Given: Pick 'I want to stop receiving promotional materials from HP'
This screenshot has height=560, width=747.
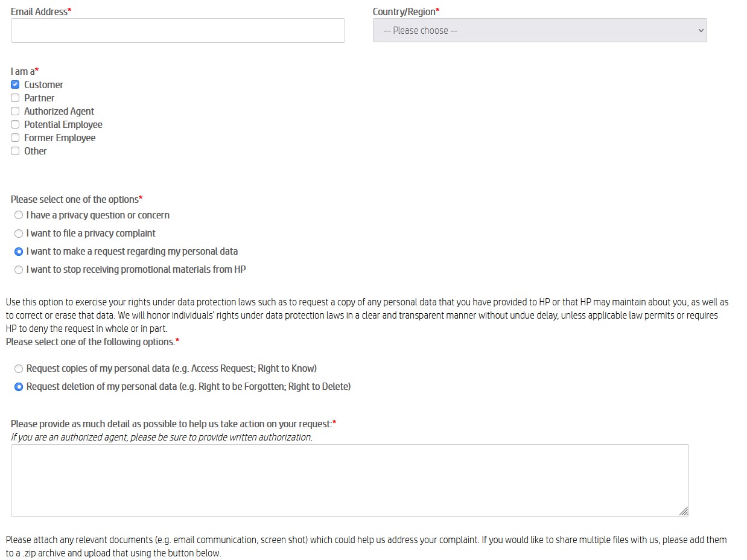Looking at the screenshot, I should tap(18, 270).
